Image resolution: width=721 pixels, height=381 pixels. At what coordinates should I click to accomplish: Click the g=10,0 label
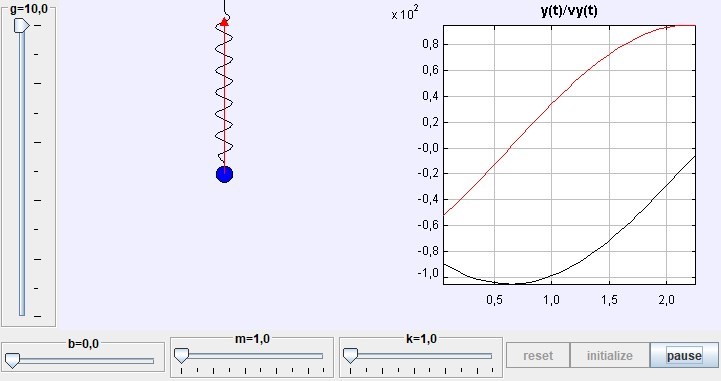pyautogui.click(x=29, y=9)
